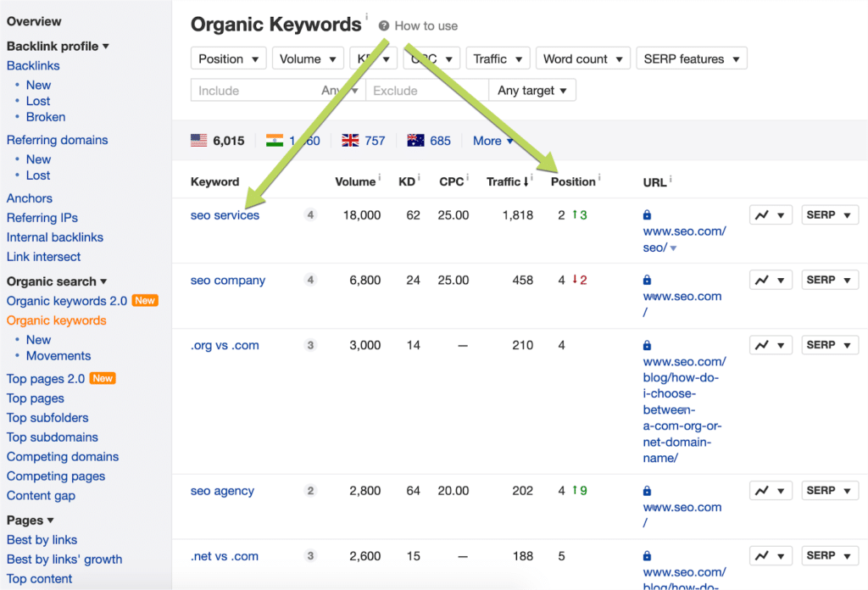Viewport: 868px width, 590px height.
Task: Open Content gap in the sidebar
Action: pos(41,496)
